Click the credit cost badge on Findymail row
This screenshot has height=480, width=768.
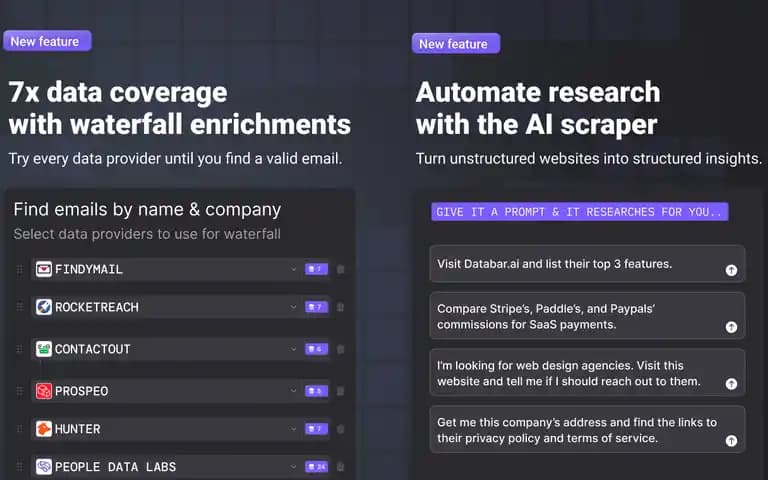[316, 269]
